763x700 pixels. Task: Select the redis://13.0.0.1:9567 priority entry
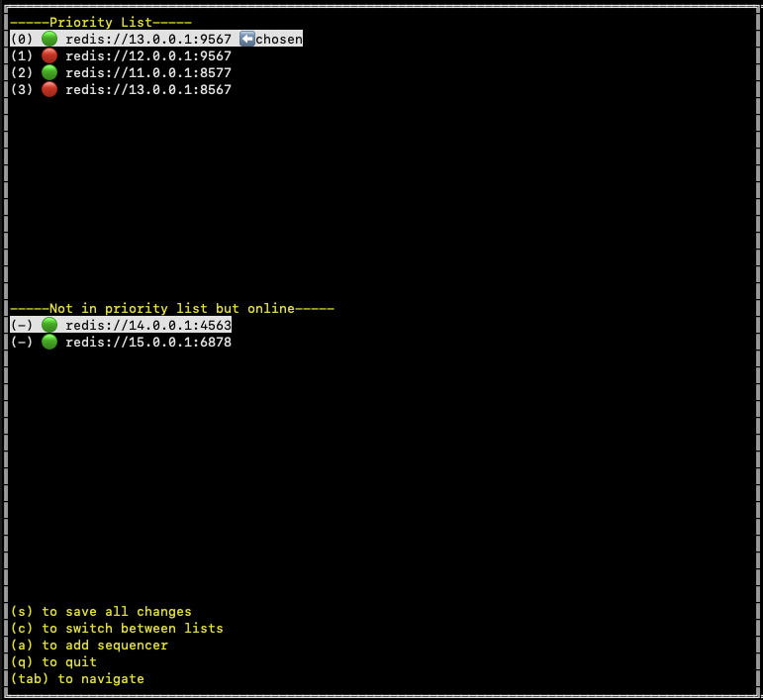coord(147,39)
